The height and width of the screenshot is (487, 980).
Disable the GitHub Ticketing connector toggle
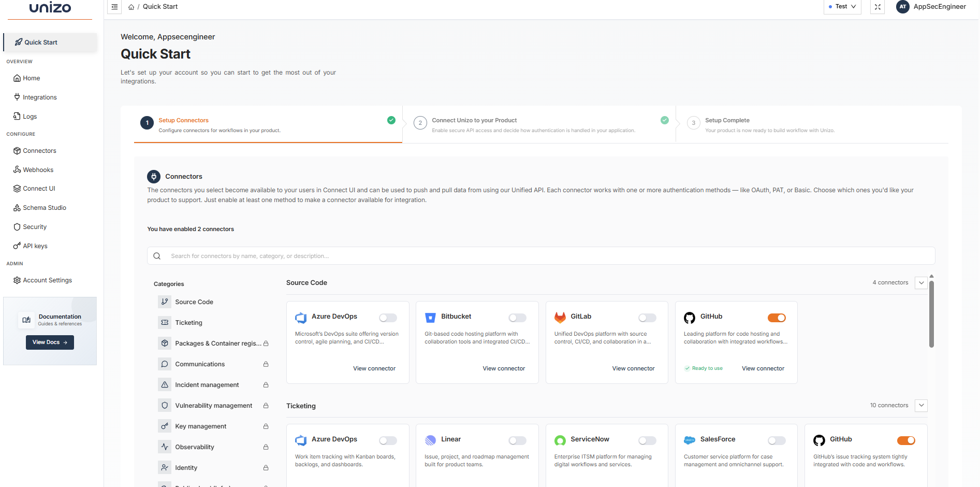[906, 440]
